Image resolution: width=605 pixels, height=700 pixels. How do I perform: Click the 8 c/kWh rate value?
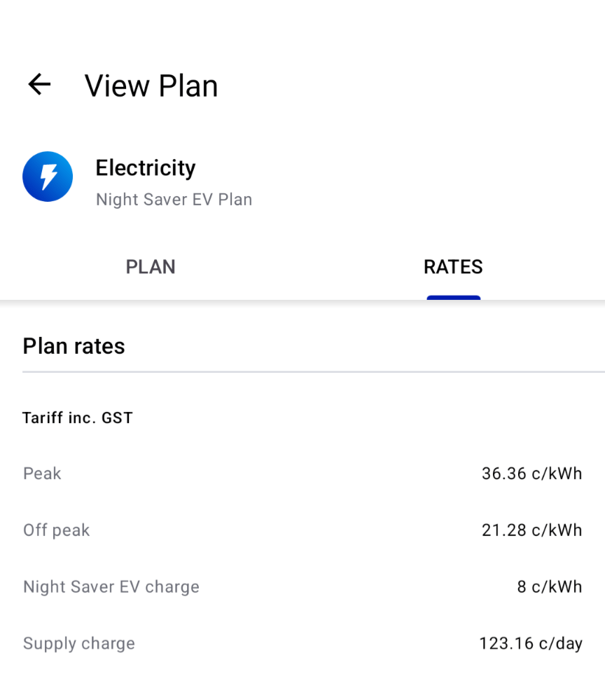point(549,587)
